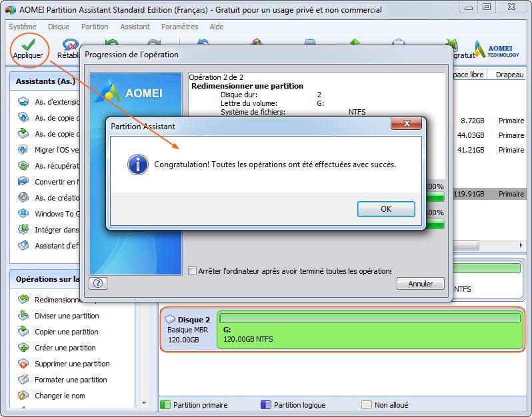Click the blue information icon in message box
Viewport: 532px width, 417px height.
click(x=138, y=165)
